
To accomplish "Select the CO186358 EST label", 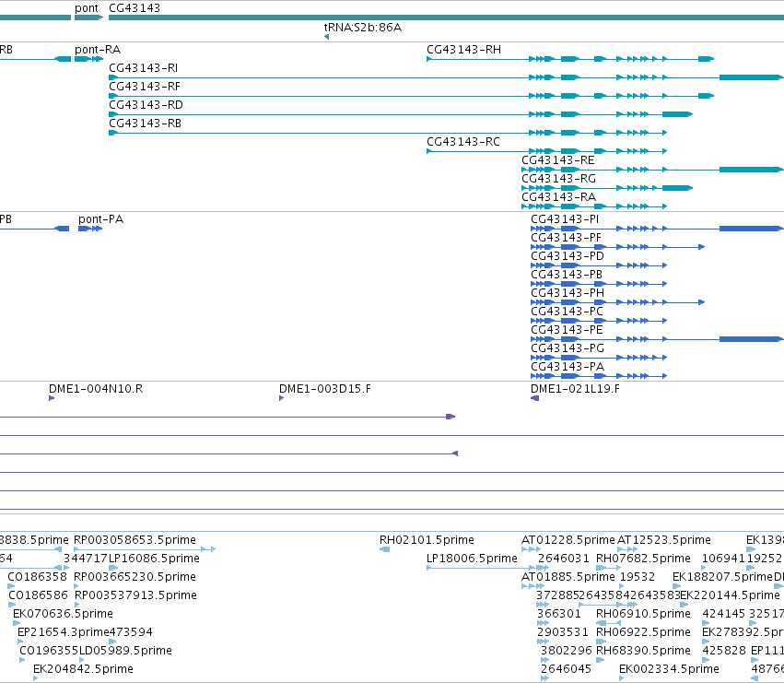I will pyautogui.click(x=37, y=577).
